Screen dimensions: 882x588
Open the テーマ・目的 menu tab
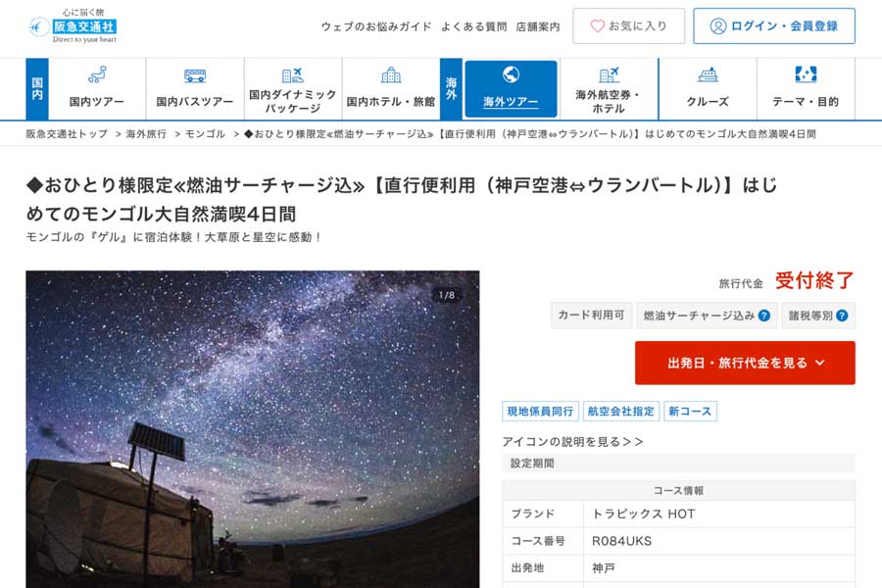[x=806, y=89]
